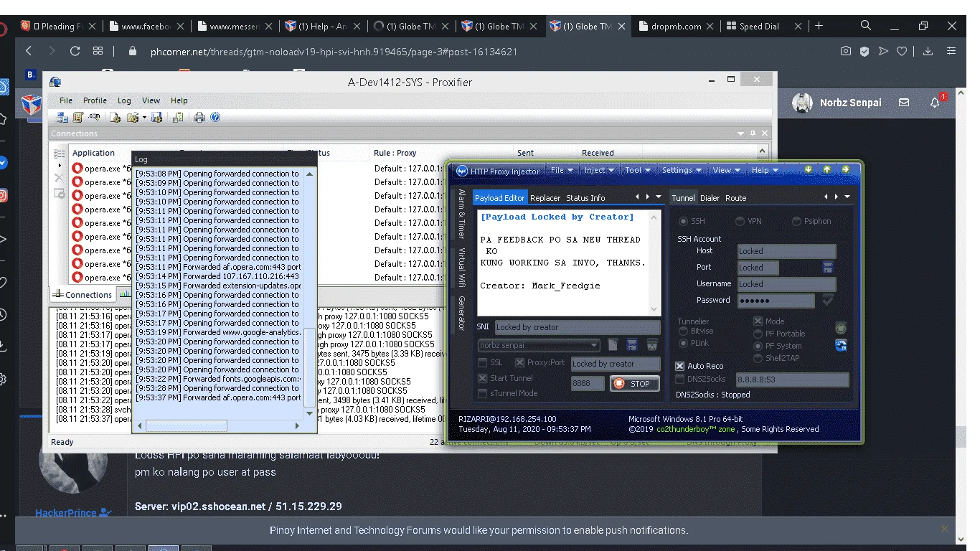
Task: Select the SSH radio button
Action: 683,221
